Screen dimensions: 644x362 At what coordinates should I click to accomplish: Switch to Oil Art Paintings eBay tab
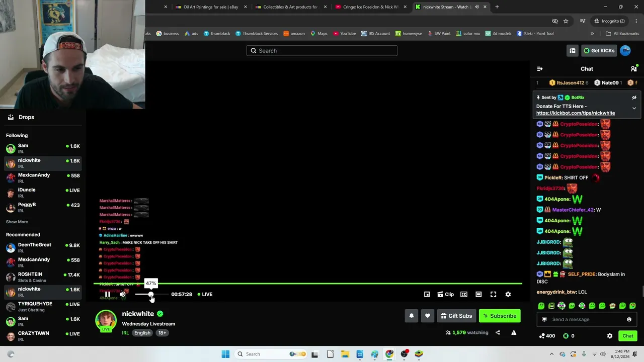(x=211, y=7)
